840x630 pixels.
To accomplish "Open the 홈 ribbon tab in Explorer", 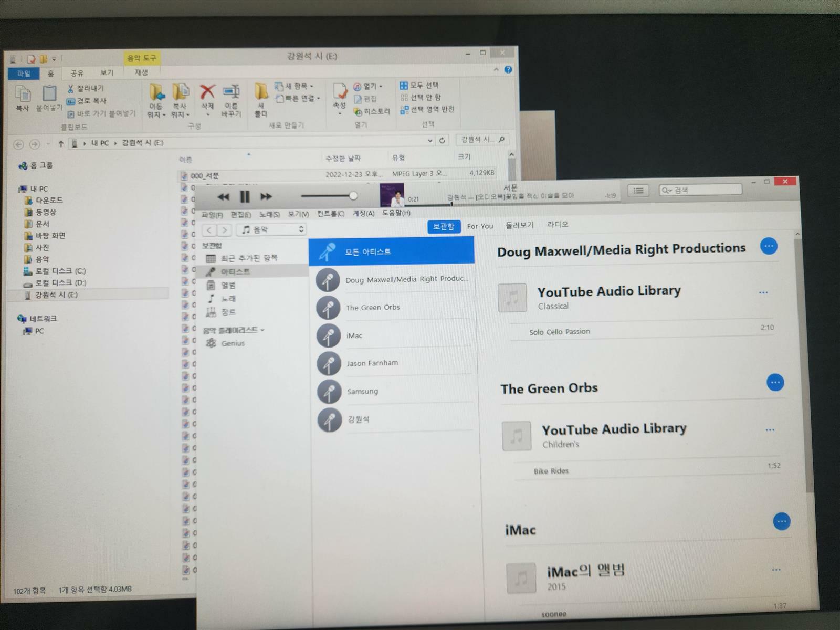I will click(51, 74).
